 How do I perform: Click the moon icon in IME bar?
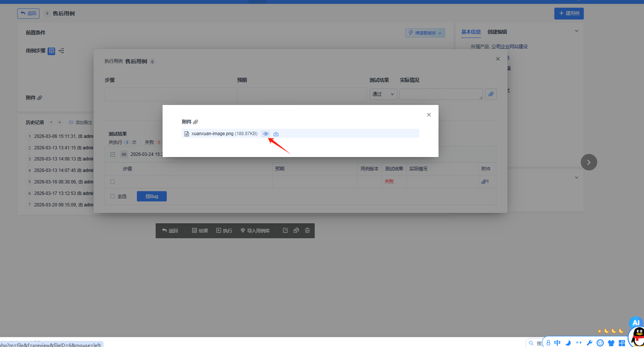[568, 343]
